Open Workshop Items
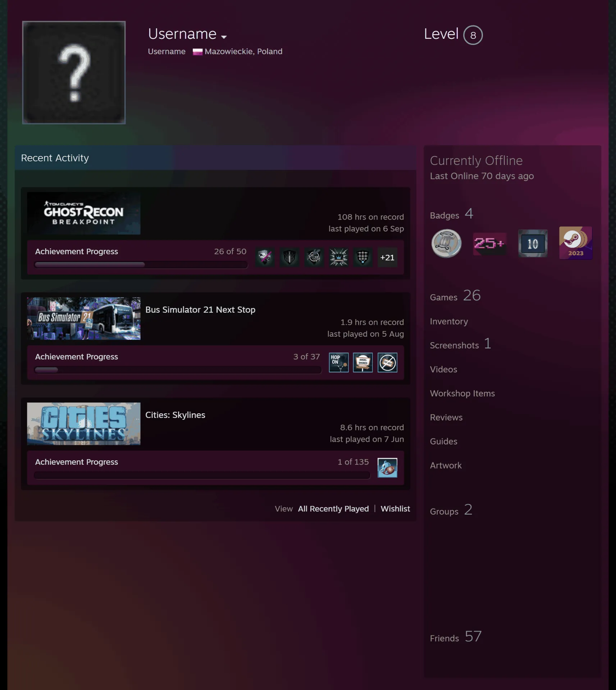Viewport: 616px width, 690px height. 462,394
